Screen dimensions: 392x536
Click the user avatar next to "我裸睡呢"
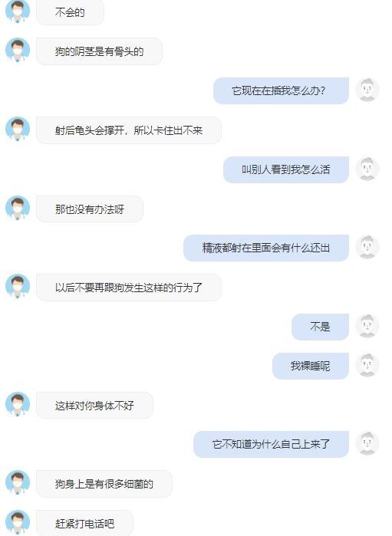pyautogui.click(x=367, y=366)
